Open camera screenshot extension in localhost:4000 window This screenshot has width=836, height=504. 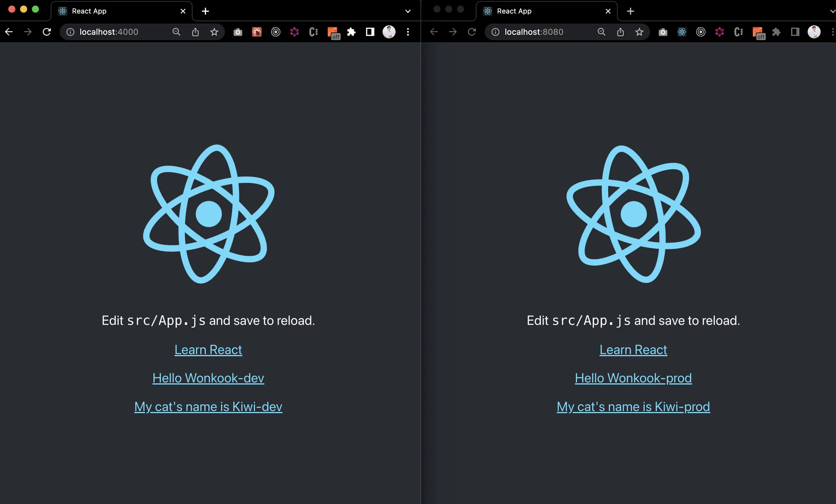click(x=238, y=32)
